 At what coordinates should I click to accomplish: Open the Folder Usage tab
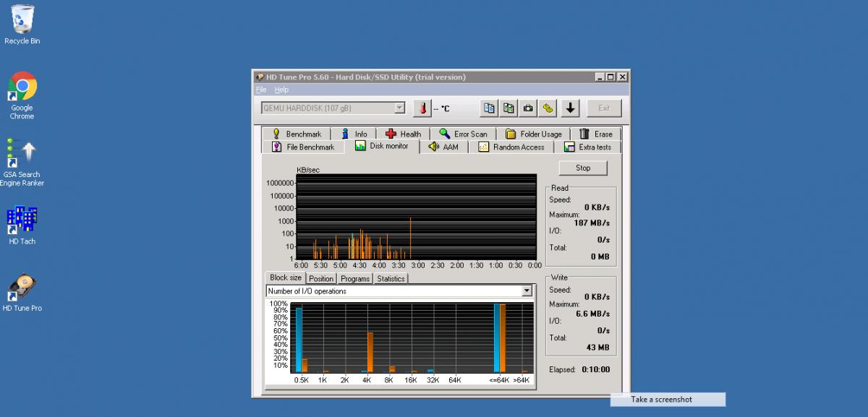(534, 134)
